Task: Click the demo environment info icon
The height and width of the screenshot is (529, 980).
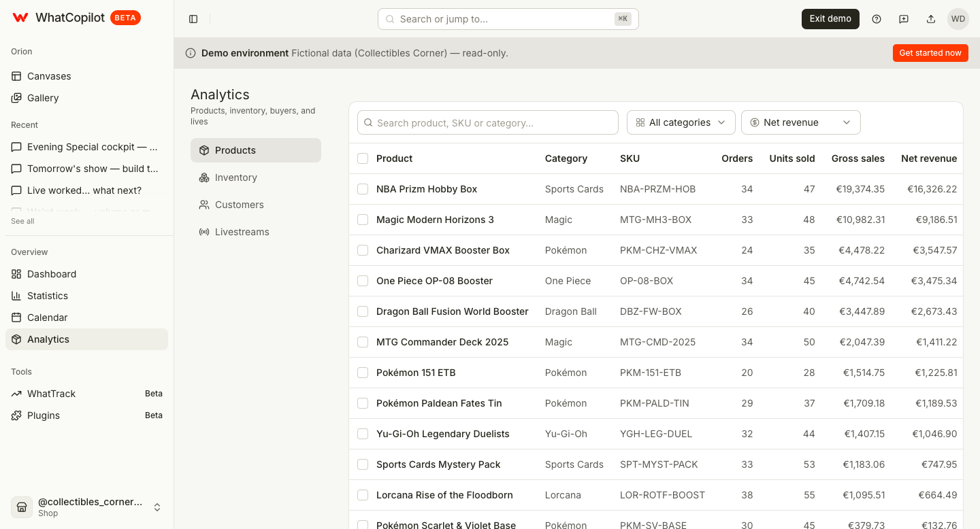Action: [191, 53]
